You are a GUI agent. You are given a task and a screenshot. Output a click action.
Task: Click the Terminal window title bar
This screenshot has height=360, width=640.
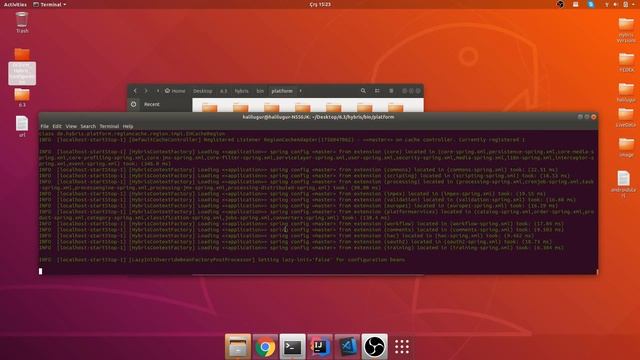pos(318,117)
